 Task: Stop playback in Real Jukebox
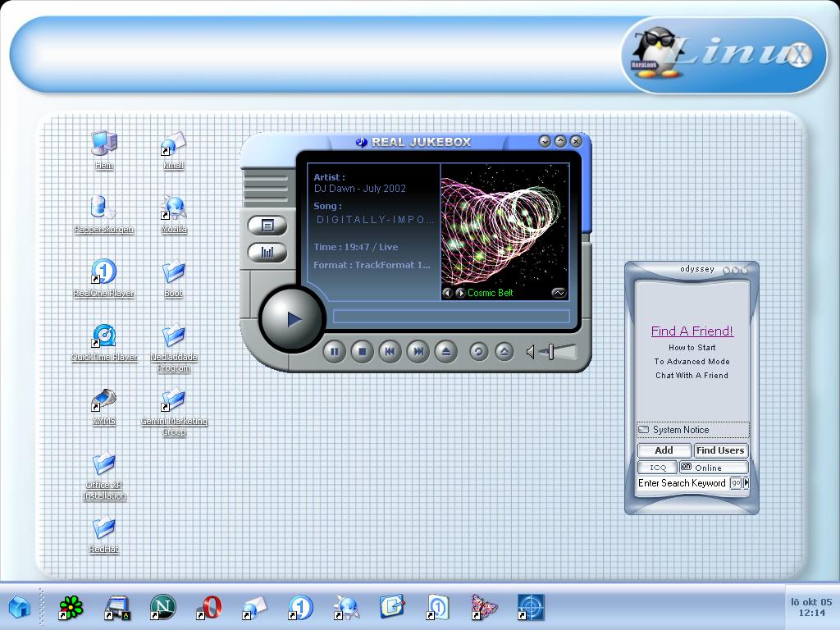click(362, 351)
